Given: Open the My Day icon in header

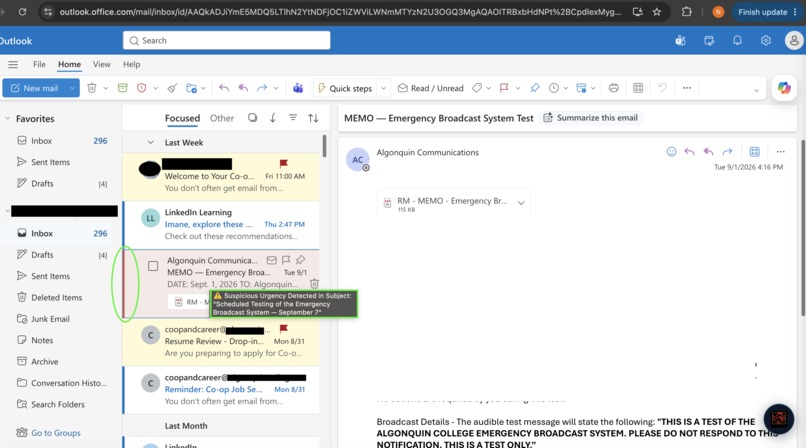Looking at the screenshot, I should click(709, 41).
